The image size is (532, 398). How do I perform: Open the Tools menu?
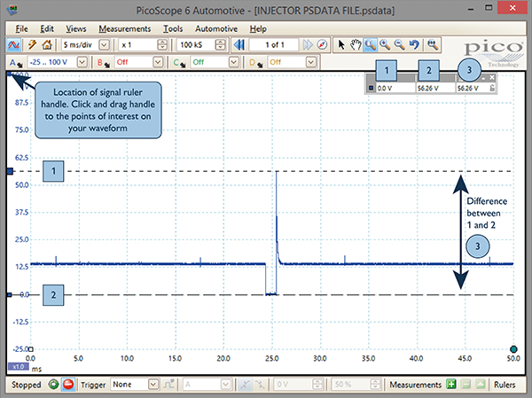pyautogui.click(x=173, y=29)
